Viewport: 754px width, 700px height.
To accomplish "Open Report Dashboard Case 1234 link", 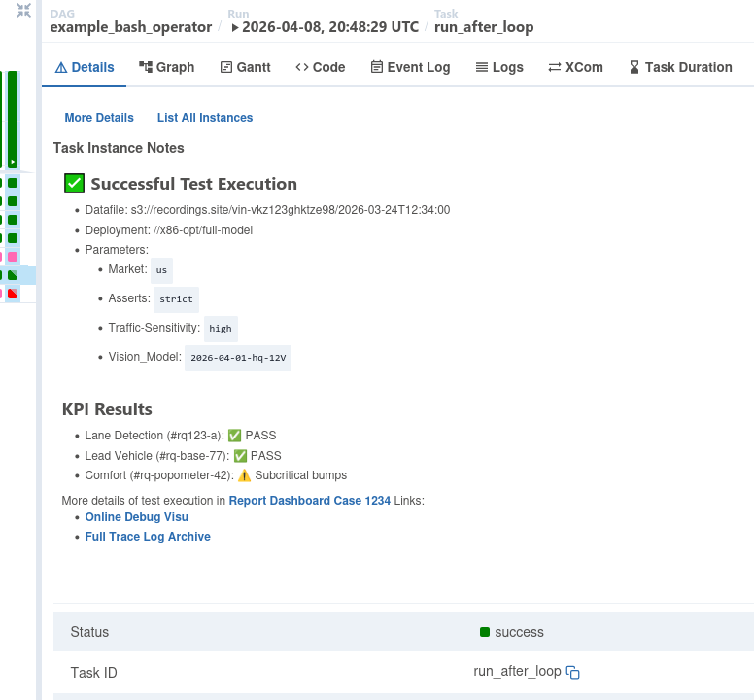I will 310,501.
